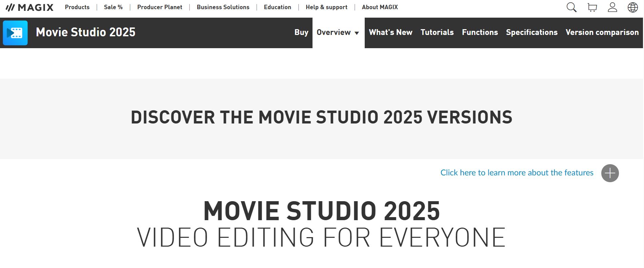The image size is (644, 268).
Task: Open the globe language selector
Action: [x=633, y=7]
